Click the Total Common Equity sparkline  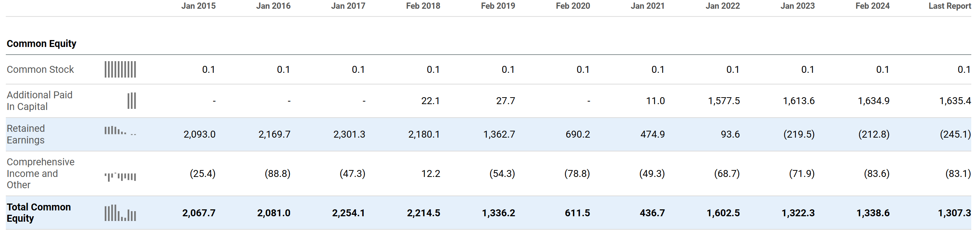coord(120,213)
